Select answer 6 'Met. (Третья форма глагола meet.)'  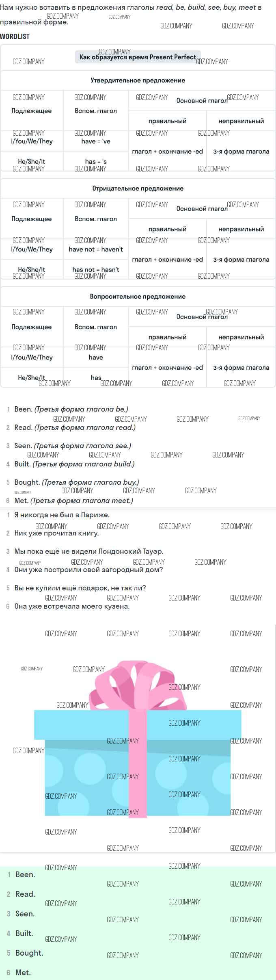point(73,501)
